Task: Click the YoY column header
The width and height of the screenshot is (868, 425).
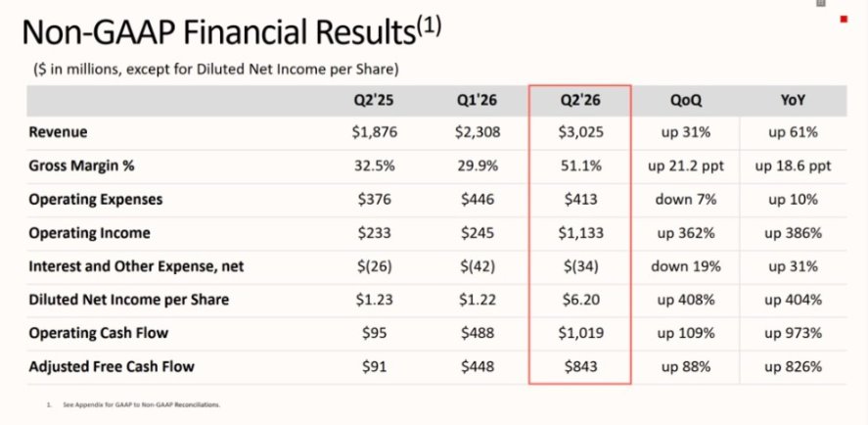Action: [793, 101]
